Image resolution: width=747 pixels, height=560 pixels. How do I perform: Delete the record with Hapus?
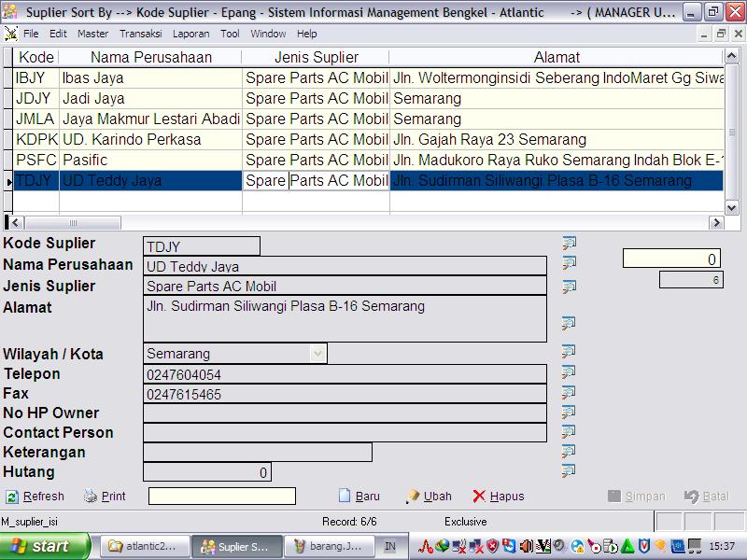click(x=499, y=497)
